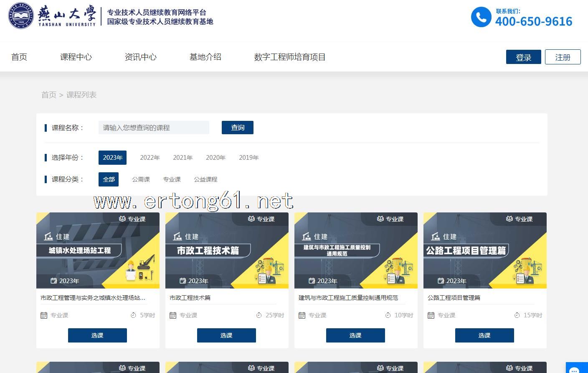Open the 资讯中心 navigation tab
This screenshot has height=373, width=588.
pyautogui.click(x=140, y=57)
